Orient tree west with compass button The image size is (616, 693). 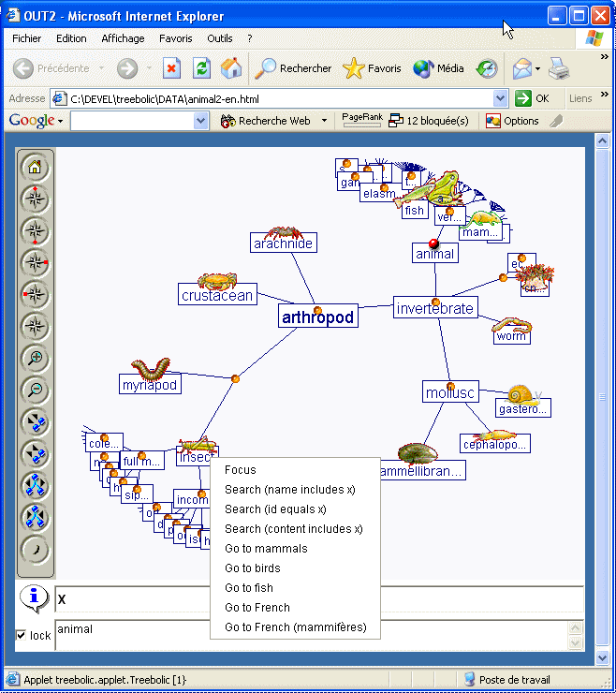tap(35, 294)
